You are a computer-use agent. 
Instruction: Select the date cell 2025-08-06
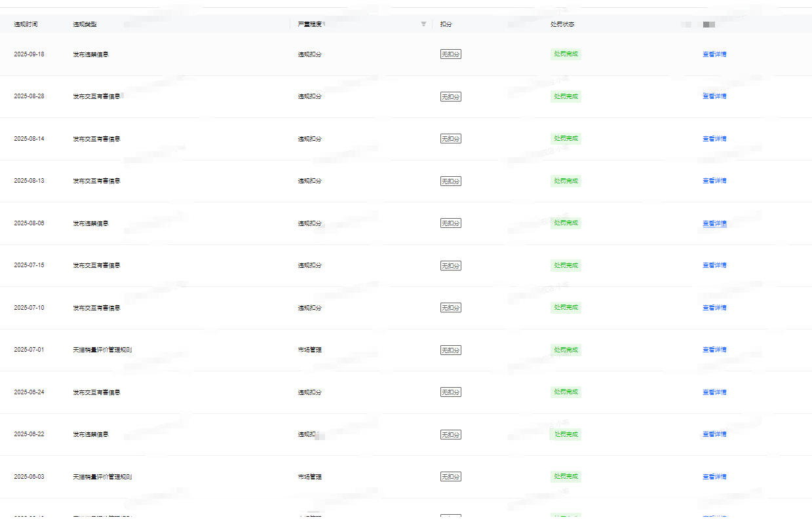(x=29, y=223)
